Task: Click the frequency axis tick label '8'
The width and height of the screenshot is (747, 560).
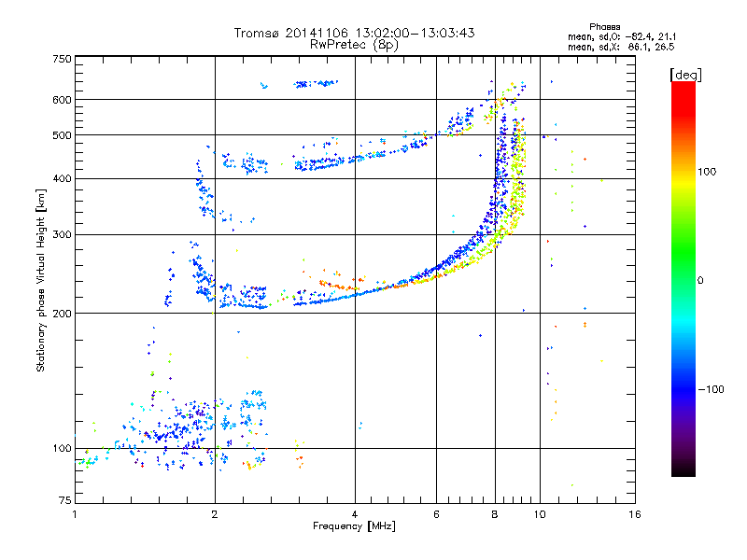Action: coord(495,514)
